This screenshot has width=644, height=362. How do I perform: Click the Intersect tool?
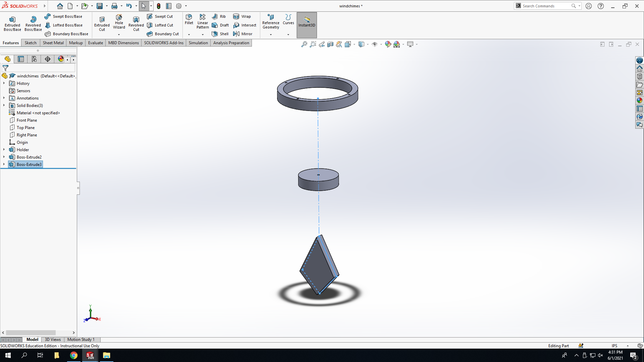(x=245, y=25)
